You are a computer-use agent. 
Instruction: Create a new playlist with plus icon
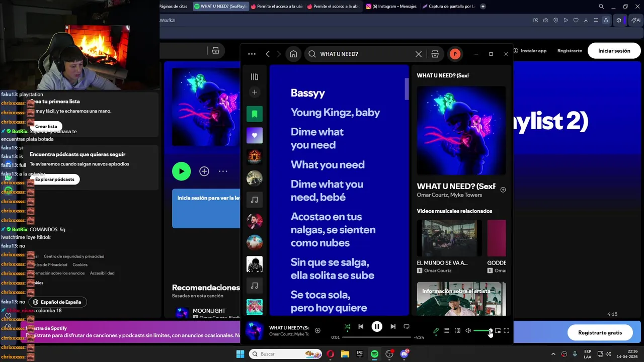pos(255,92)
